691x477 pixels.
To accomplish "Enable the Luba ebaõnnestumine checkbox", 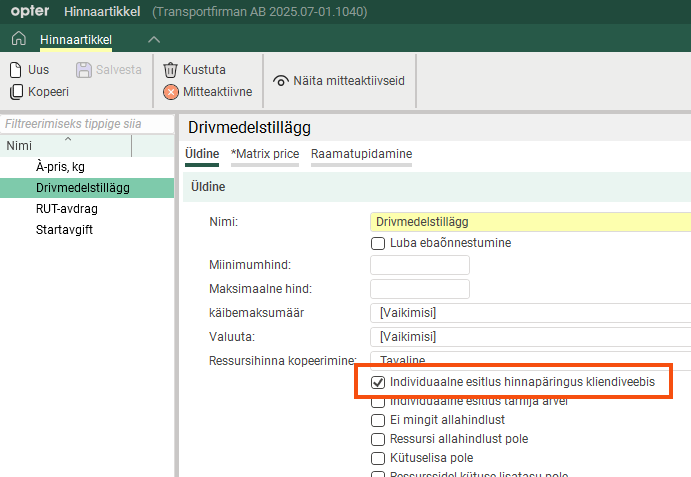I will click(378, 243).
